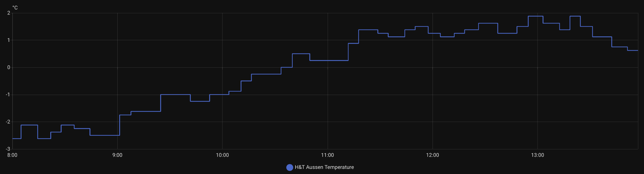Select the 0 label on the y-axis
The width and height of the screenshot is (644, 174).
point(9,67)
